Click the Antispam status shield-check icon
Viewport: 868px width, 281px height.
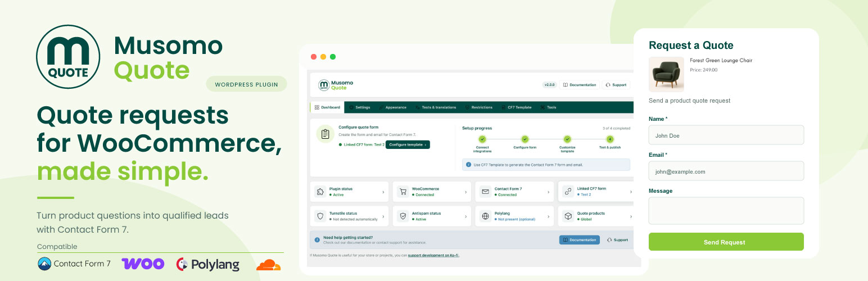click(403, 216)
